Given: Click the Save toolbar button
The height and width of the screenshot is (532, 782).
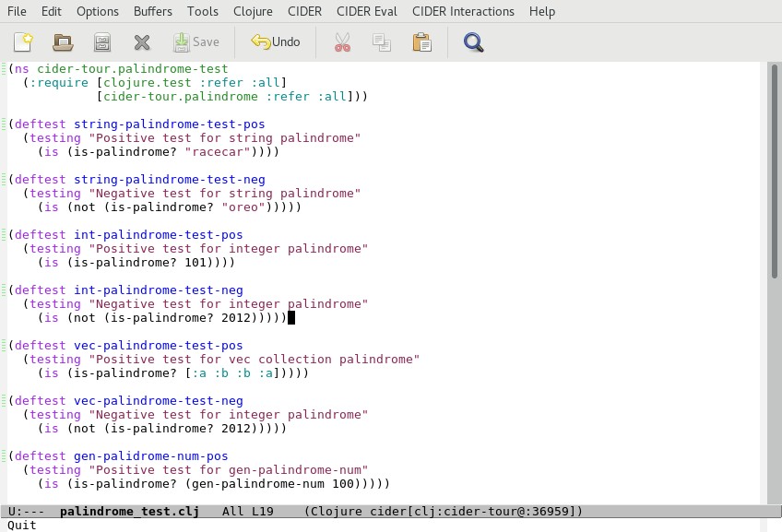Looking at the screenshot, I should (196, 41).
